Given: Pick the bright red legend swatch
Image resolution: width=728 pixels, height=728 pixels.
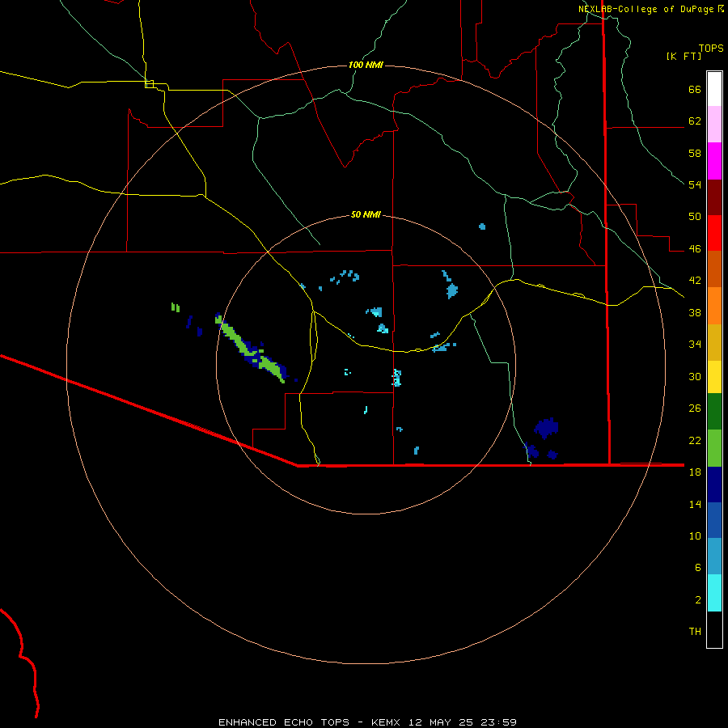Looking at the screenshot, I should pos(714,233).
